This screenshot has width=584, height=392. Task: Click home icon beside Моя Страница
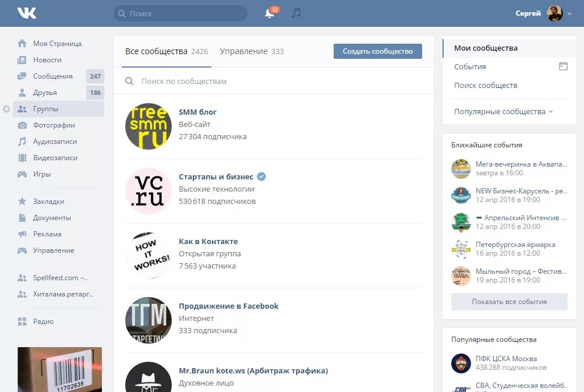pos(22,43)
